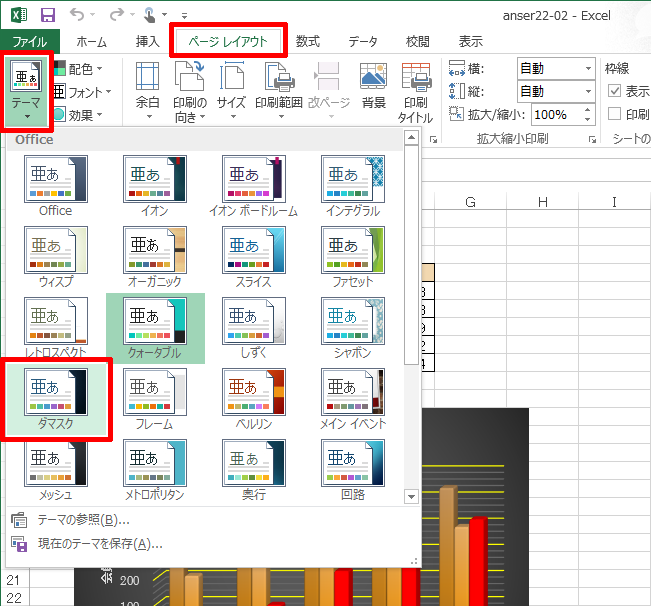Choose the ダマスク theme
The width and height of the screenshot is (651, 606).
pos(56,399)
